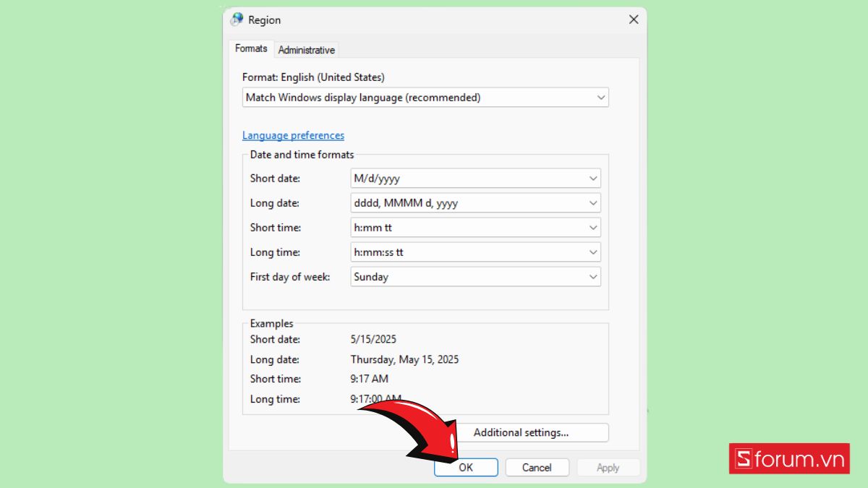Expand the Short time format combo box
The width and height of the screenshot is (868, 488).
click(475, 228)
